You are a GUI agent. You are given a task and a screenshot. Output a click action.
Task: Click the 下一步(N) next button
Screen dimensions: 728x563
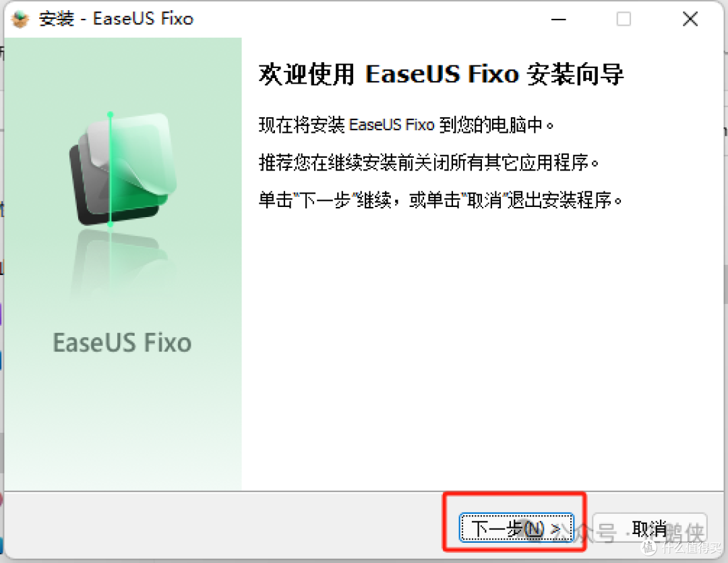516,528
